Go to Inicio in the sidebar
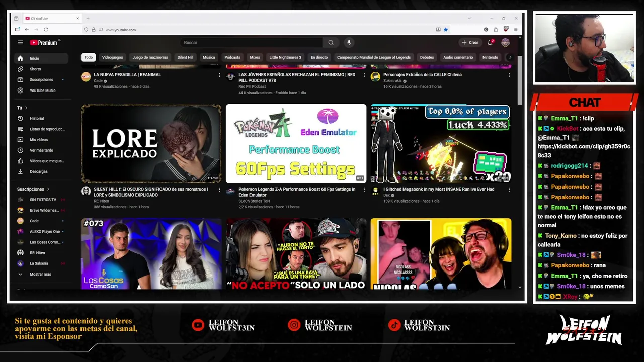 (x=42, y=58)
